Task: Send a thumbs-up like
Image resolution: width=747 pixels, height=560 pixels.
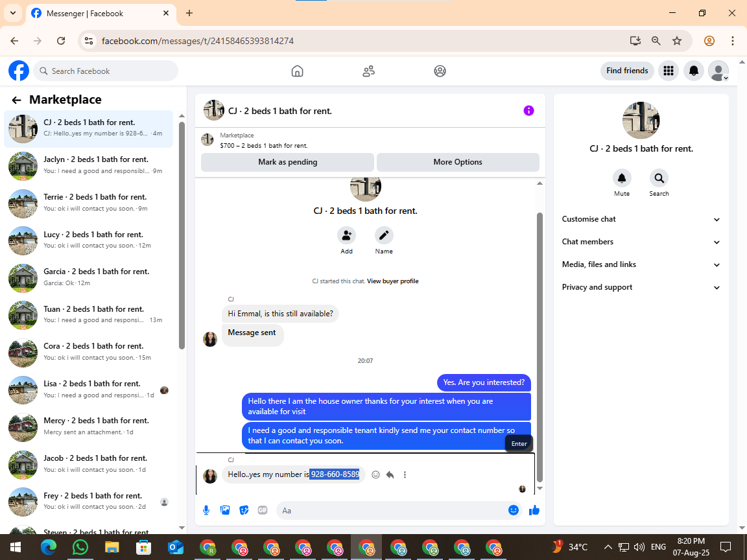Action: 534,511
